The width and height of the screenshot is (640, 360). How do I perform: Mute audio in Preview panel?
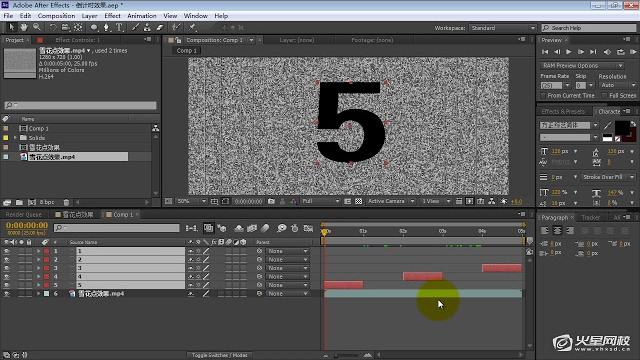click(x=607, y=52)
